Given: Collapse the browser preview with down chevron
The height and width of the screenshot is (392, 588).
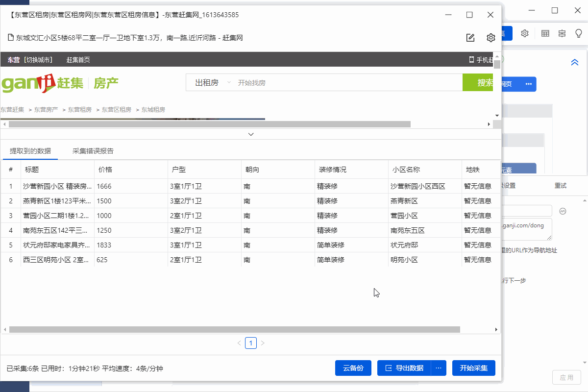Looking at the screenshot, I should pos(251,134).
